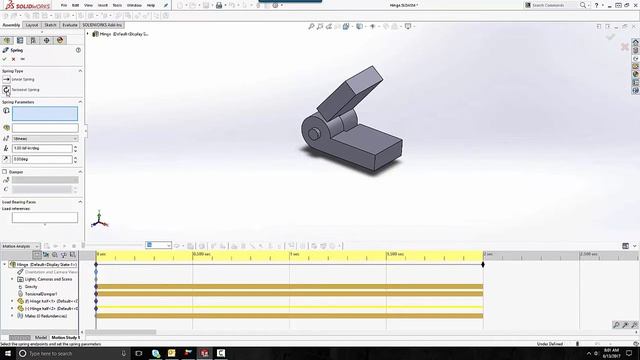Expand the Hinge half<1> component
The image size is (640, 360).
point(12,301)
